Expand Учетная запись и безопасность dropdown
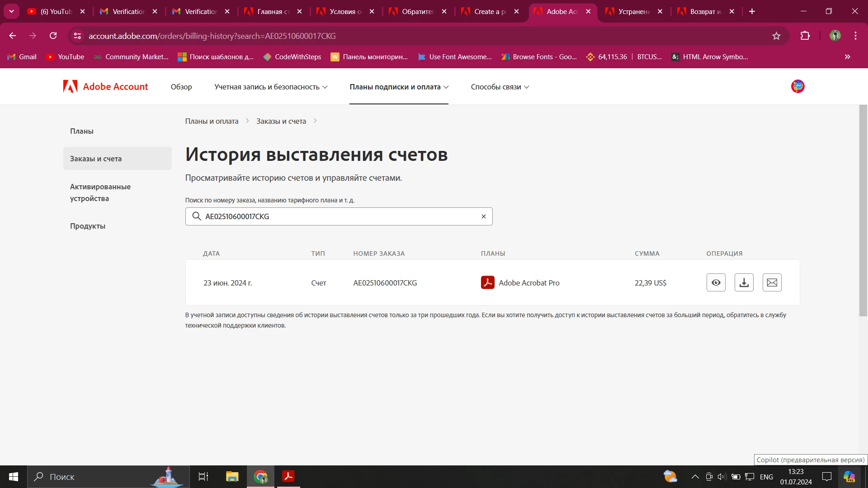The width and height of the screenshot is (868, 488). tap(270, 87)
